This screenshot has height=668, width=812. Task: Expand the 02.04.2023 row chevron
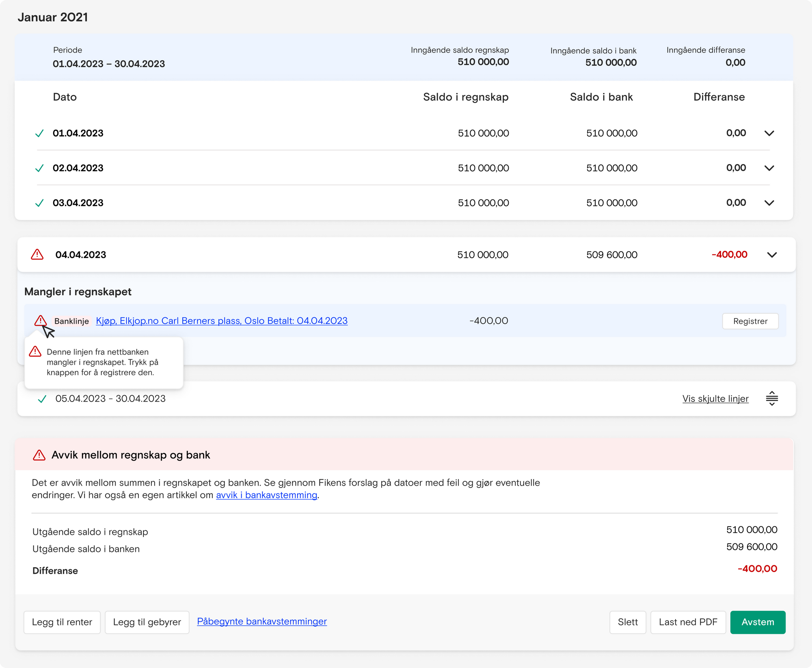(x=769, y=168)
